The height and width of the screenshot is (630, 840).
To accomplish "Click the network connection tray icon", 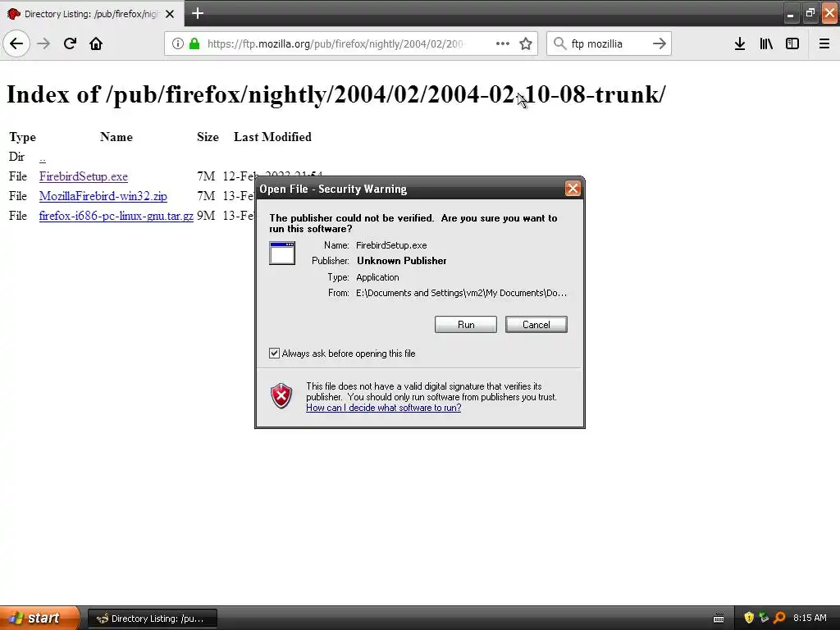I will (x=764, y=619).
